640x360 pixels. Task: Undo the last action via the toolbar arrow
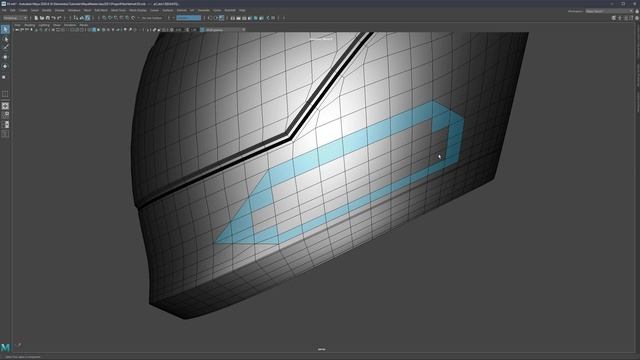click(53, 18)
